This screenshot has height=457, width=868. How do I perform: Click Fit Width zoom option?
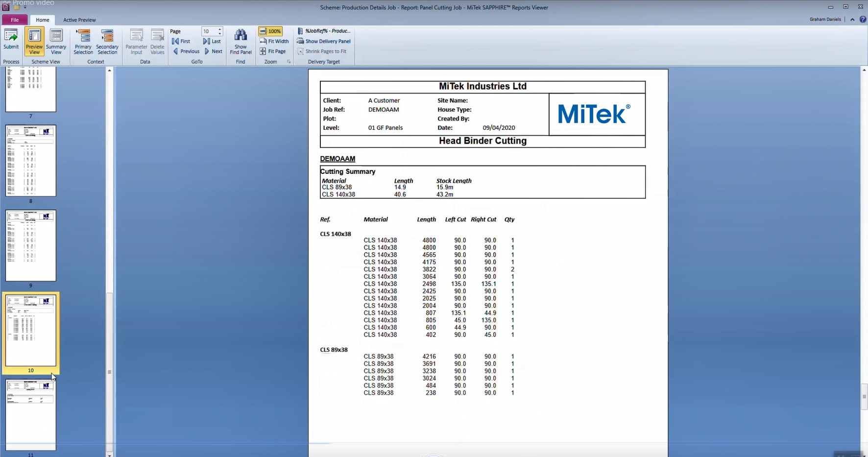[x=274, y=41]
